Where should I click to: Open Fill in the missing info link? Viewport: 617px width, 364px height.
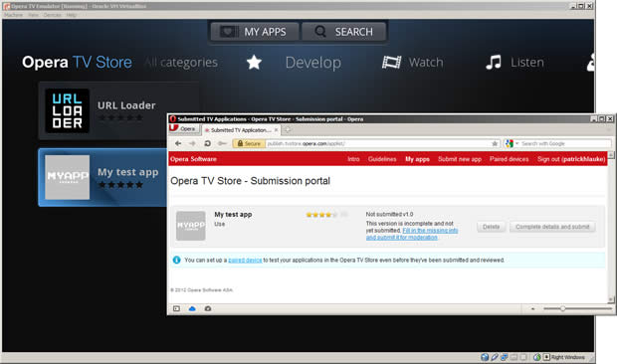click(x=412, y=234)
